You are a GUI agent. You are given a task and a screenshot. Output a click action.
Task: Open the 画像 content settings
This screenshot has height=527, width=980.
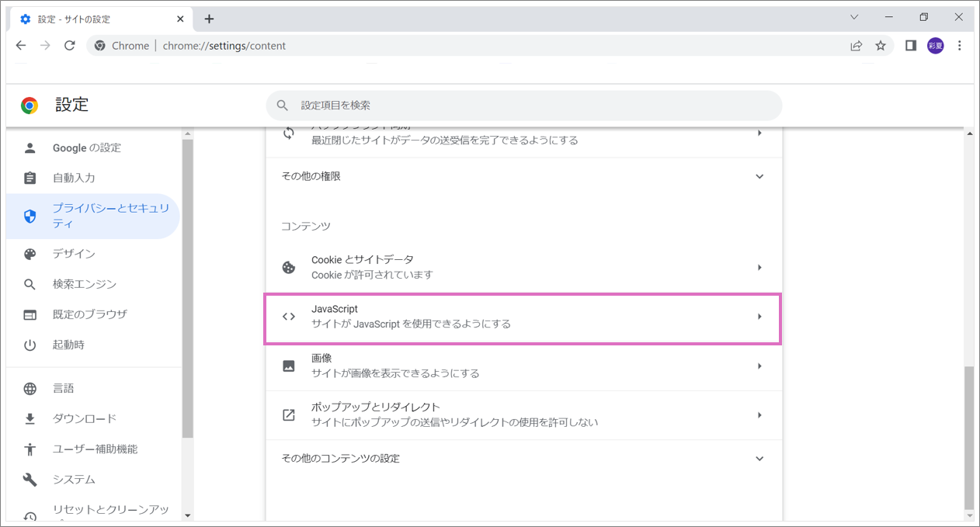(x=523, y=366)
